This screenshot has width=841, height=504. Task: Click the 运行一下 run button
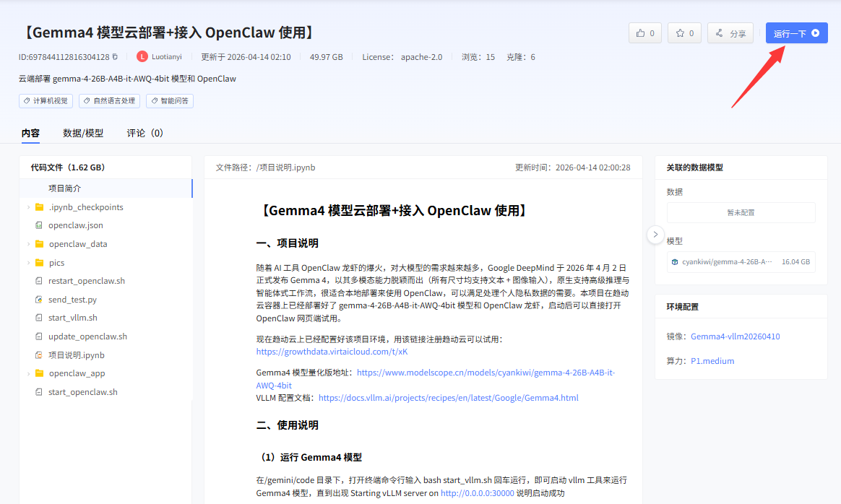coord(796,33)
